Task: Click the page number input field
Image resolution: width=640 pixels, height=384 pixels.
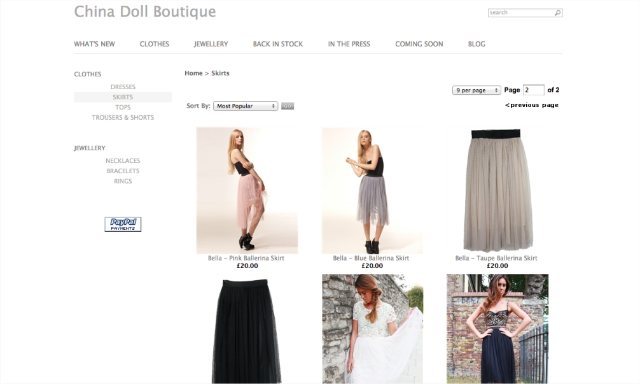Action: 533,90
